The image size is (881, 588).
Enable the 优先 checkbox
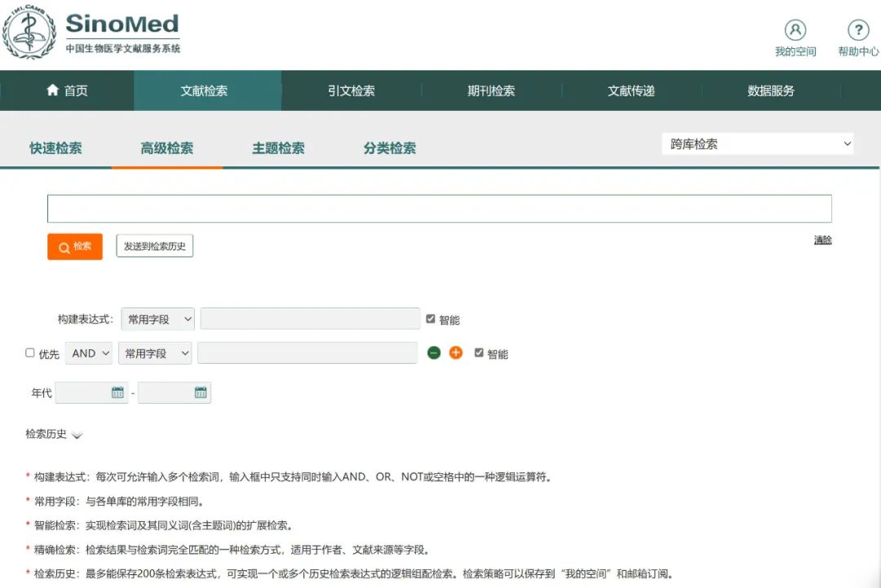click(x=30, y=353)
